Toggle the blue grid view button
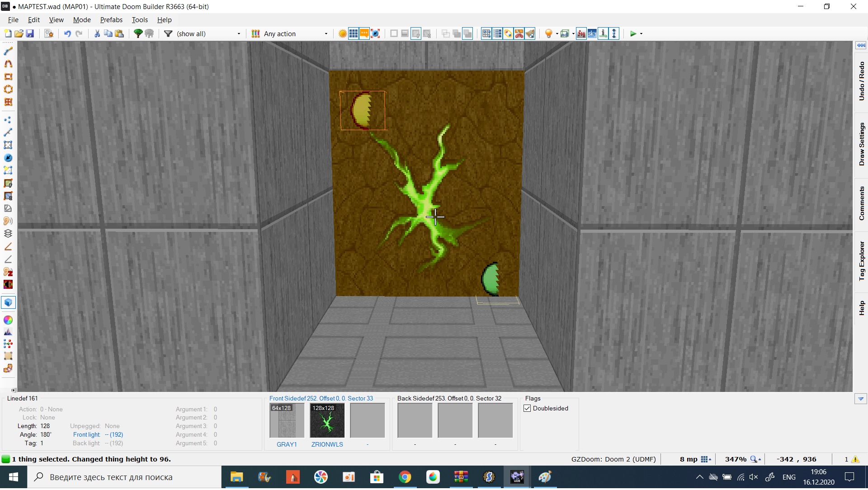Viewport: 868px width, 490px height. pyautogui.click(x=354, y=34)
